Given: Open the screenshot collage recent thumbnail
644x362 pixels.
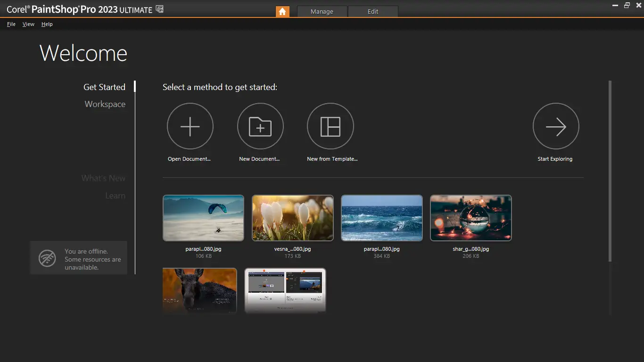Looking at the screenshot, I should [285, 290].
